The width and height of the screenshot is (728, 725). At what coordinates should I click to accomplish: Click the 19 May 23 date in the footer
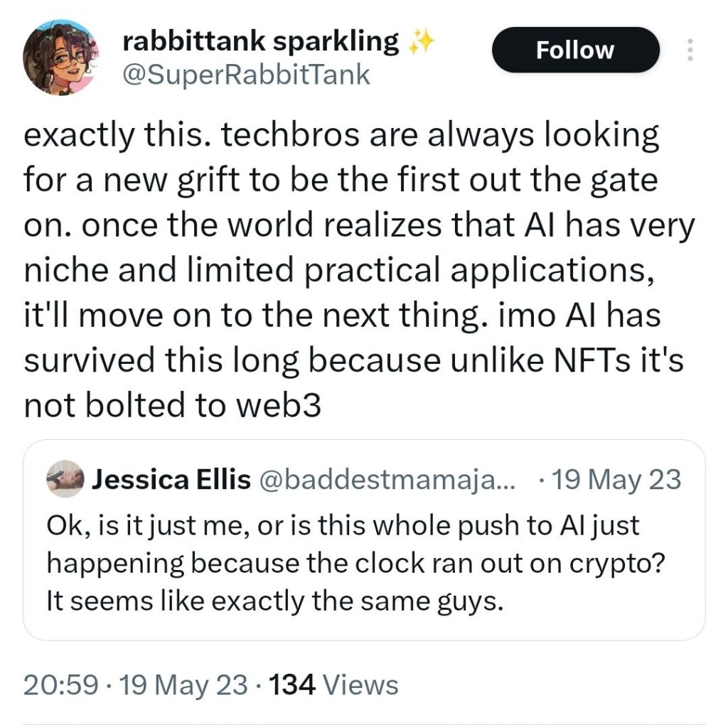coord(184,685)
